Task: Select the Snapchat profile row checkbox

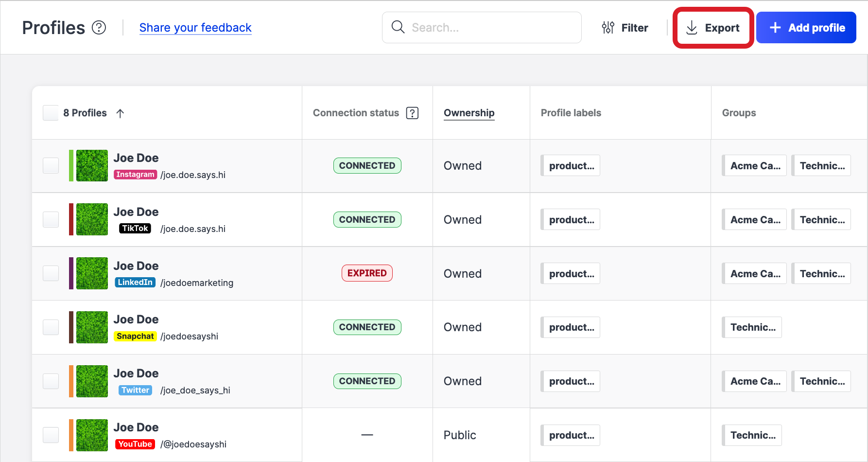Action: tap(51, 327)
